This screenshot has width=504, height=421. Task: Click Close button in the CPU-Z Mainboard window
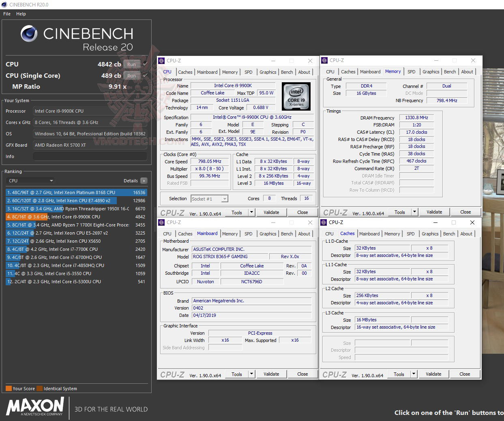(302, 374)
